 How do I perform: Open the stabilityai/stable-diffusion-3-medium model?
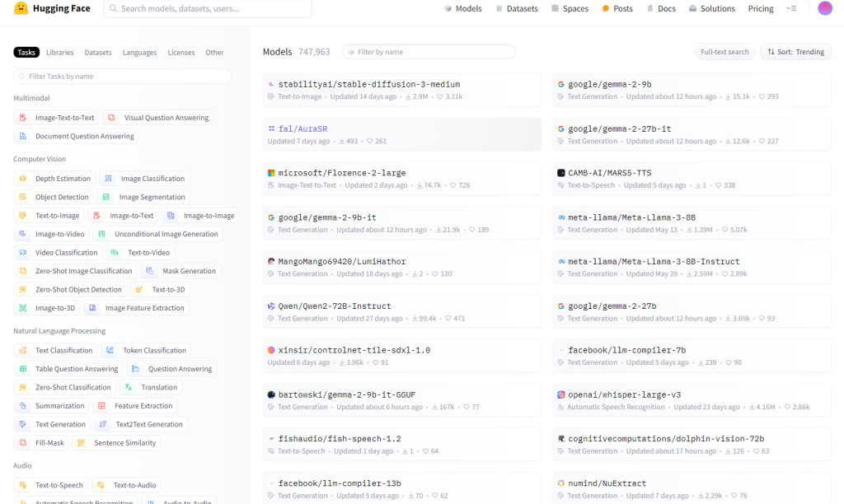(x=368, y=84)
